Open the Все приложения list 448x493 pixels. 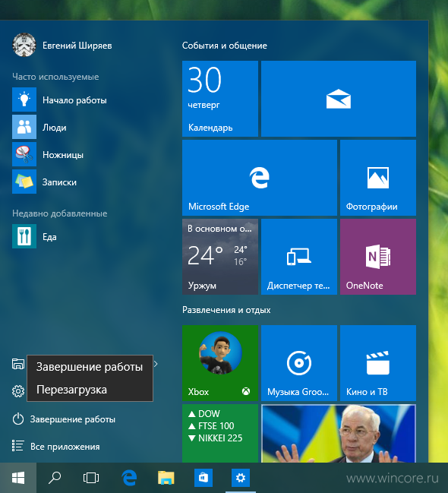pyautogui.click(x=56, y=447)
